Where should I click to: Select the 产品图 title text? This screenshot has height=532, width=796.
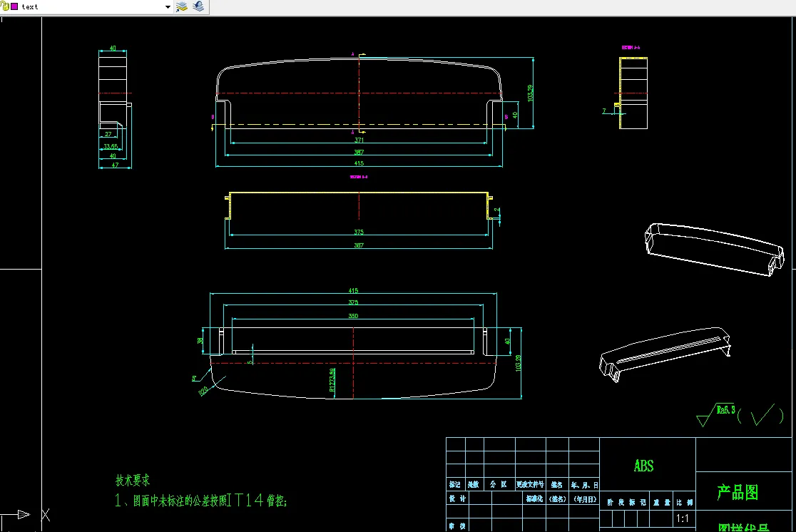[738, 492]
